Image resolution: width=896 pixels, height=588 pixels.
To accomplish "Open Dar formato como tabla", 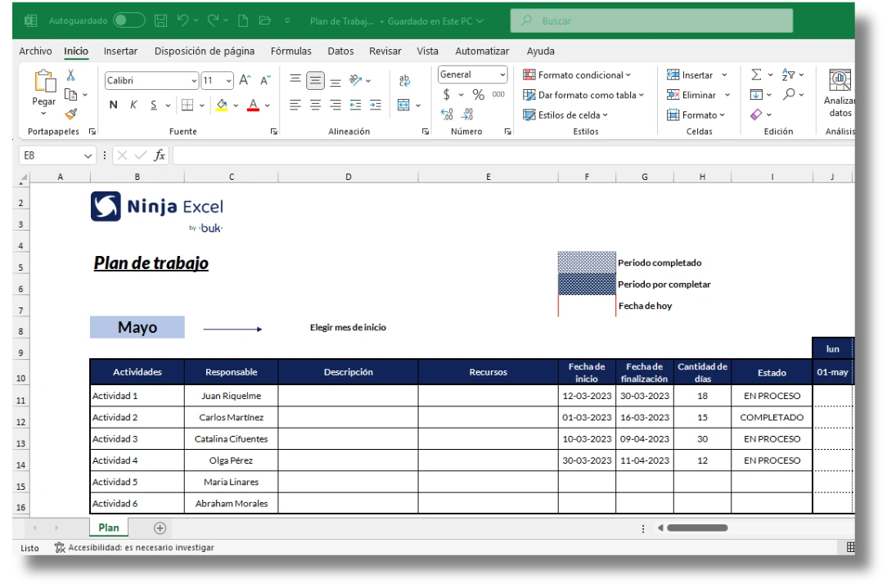I will pyautogui.click(x=583, y=95).
